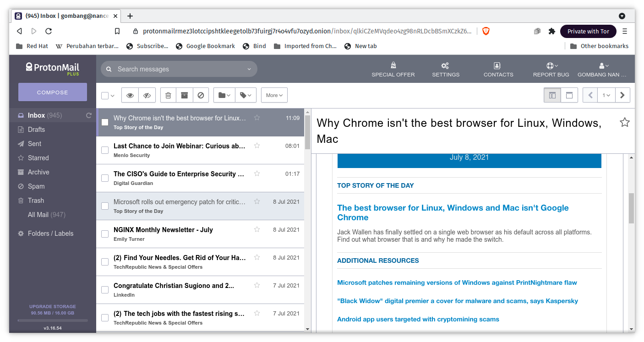Open PrintNightmare flaw article link

click(x=457, y=282)
